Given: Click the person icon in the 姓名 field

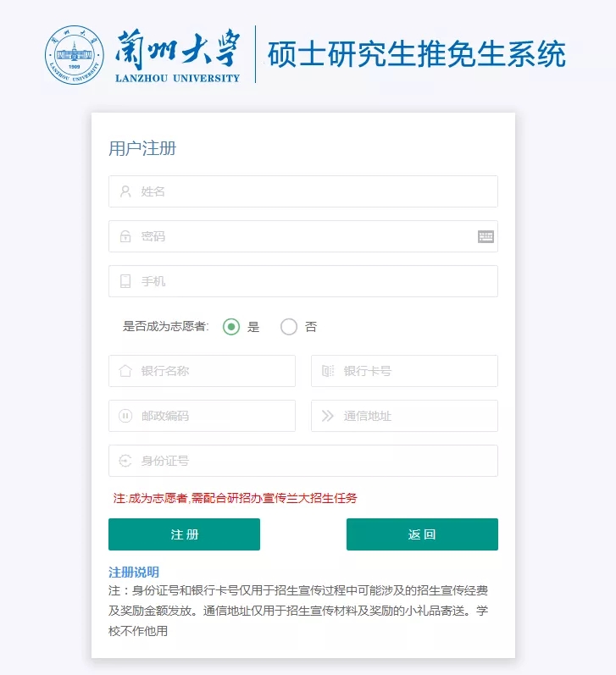Looking at the screenshot, I should (x=125, y=191).
